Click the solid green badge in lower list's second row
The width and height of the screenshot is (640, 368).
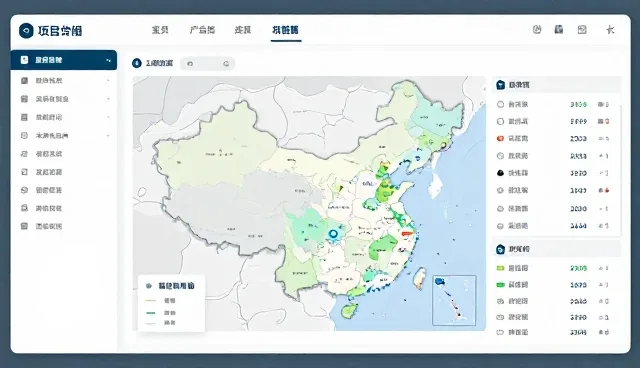(x=500, y=285)
